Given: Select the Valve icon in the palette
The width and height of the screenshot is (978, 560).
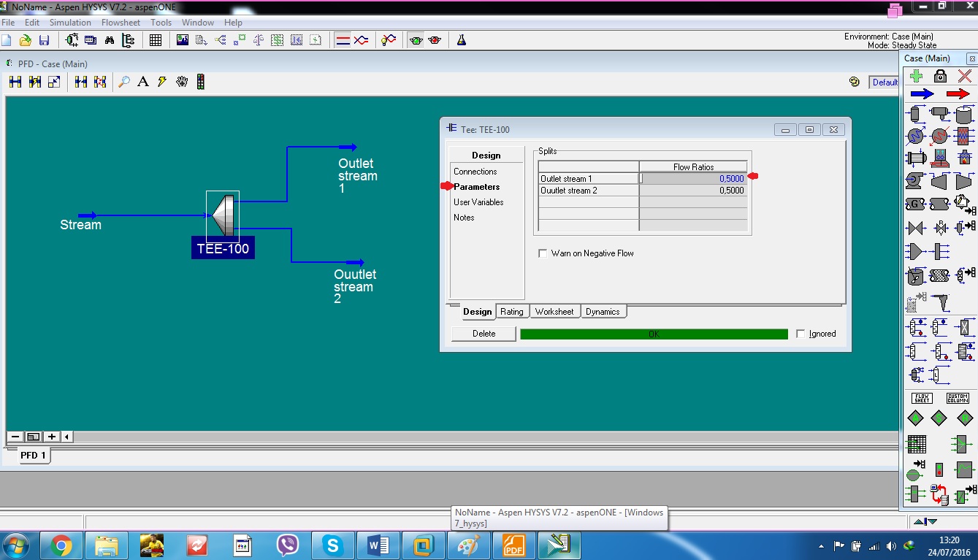Looking at the screenshot, I should [x=915, y=227].
